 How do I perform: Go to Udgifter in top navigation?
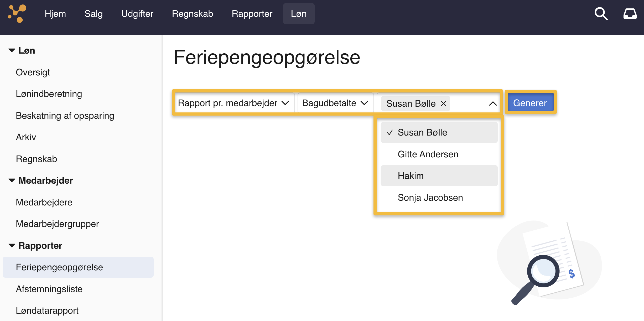coord(137,14)
